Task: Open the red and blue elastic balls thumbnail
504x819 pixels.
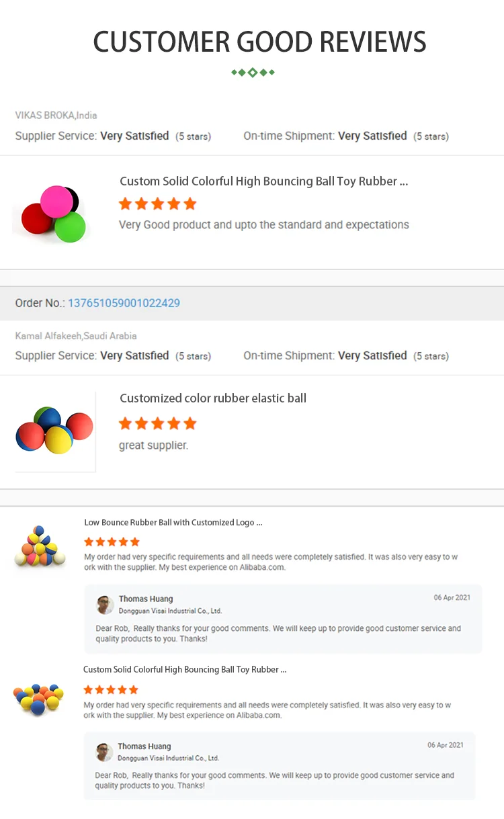Action: [x=54, y=431]
